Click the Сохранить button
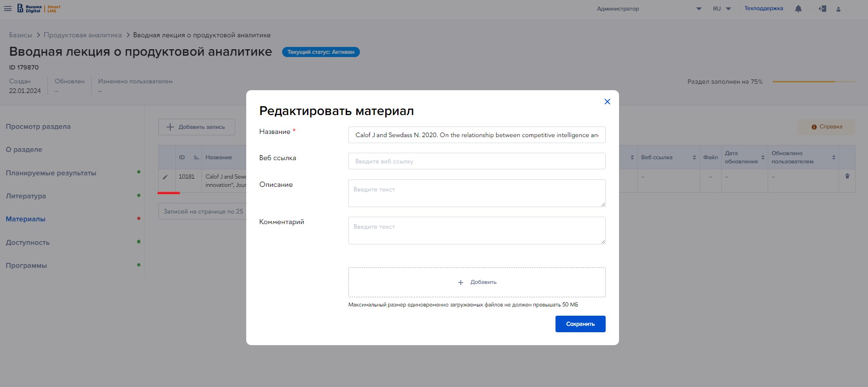Viewport: 868px width, 387px height. (580, 324)
